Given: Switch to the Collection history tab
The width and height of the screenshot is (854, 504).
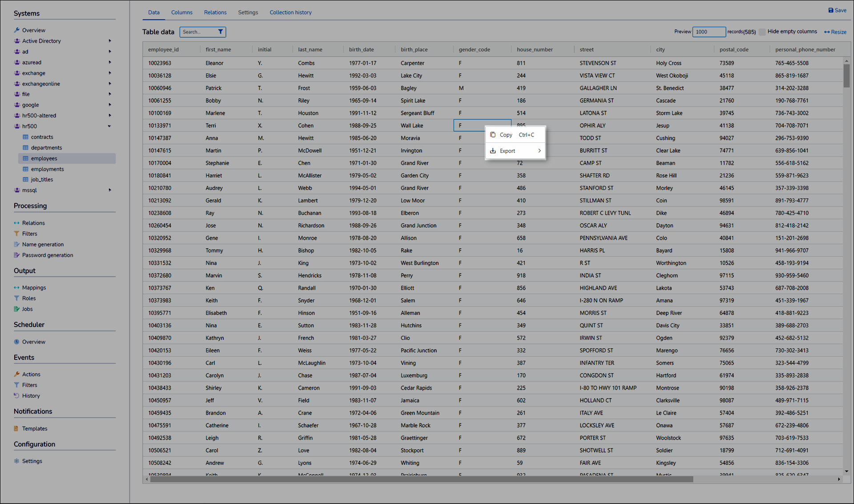Looking at the screenshot, I should click(x=290, y=12).
